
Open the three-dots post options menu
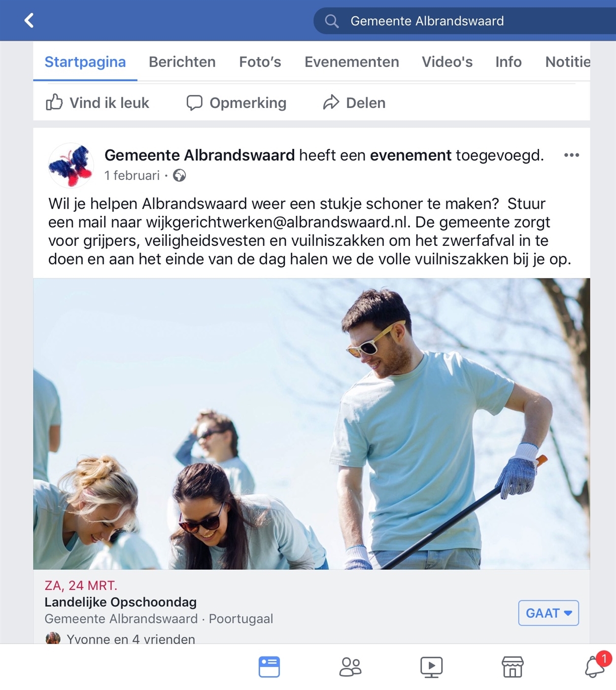571,155
